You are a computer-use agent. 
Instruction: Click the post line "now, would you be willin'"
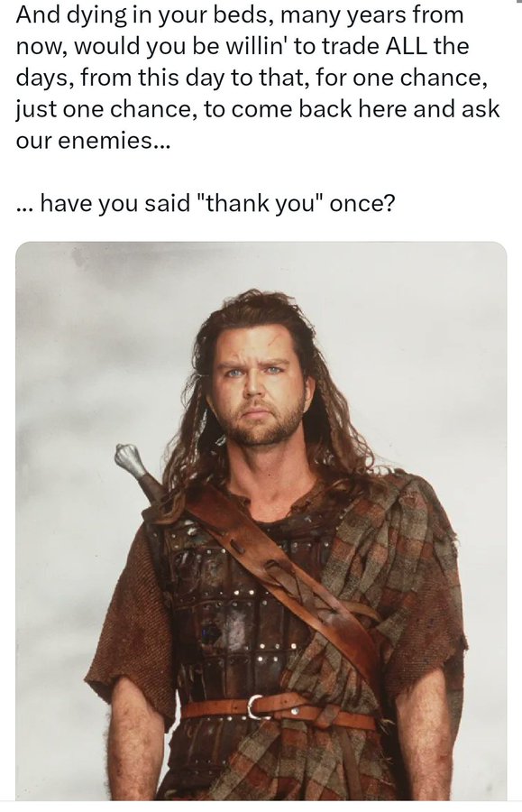243,47
